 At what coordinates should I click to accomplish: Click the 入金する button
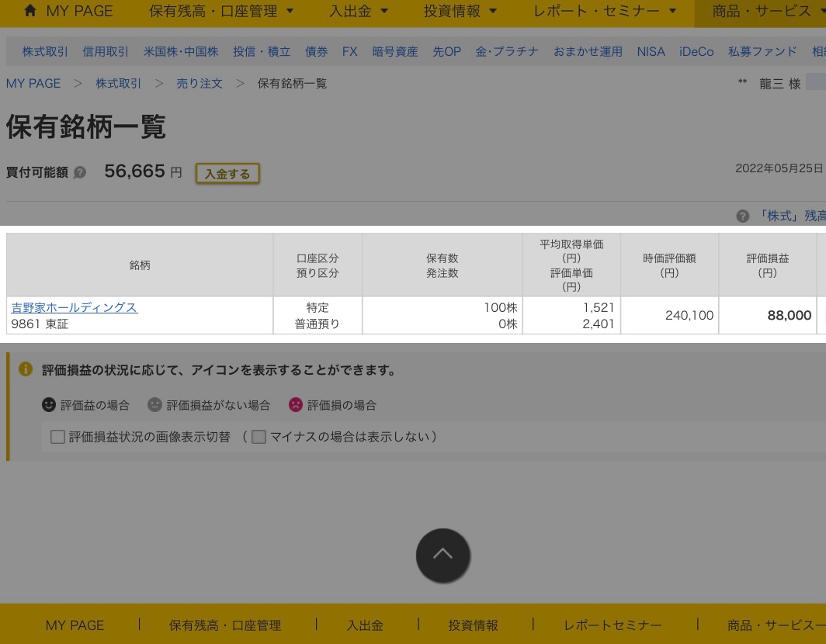[227, 173]
